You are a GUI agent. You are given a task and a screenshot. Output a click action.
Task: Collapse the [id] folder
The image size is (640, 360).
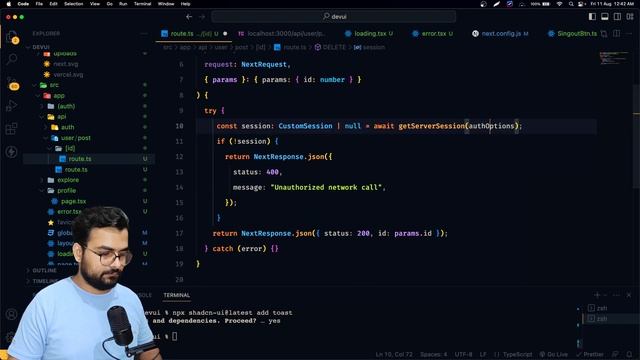point(70,148)
